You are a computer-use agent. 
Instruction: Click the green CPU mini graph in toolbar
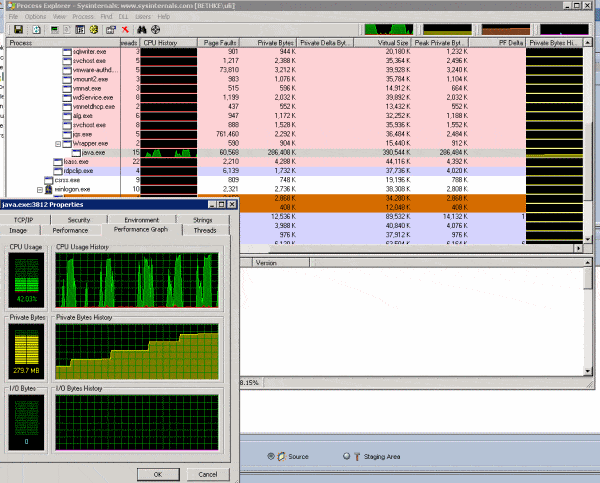point(389,29)
